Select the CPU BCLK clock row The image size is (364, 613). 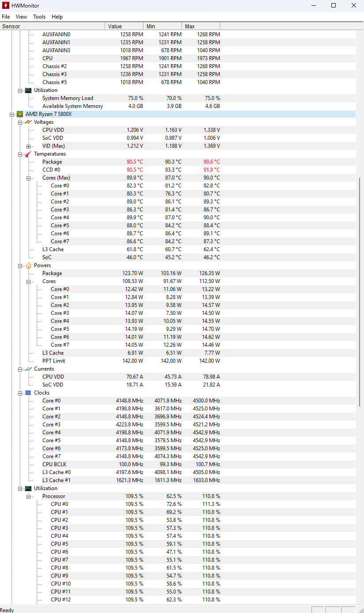coord(178,464)
